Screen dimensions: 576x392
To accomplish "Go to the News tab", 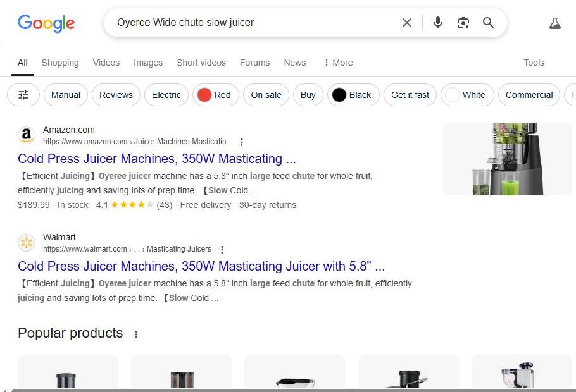I will pos(294,63).
